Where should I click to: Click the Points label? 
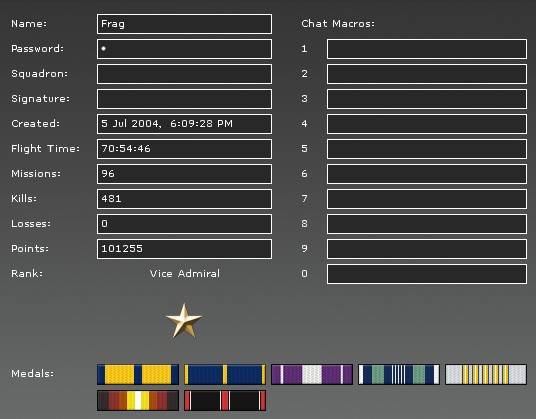pyautogui.click(x=30, y=249)
